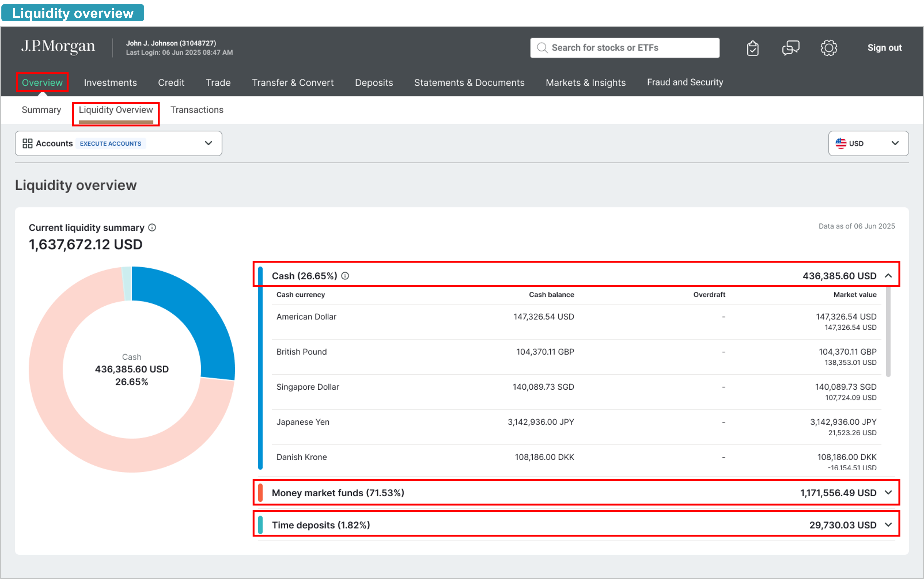Collapse the Cash section chevron
924x579 pixels.
(x=888, y=276)
